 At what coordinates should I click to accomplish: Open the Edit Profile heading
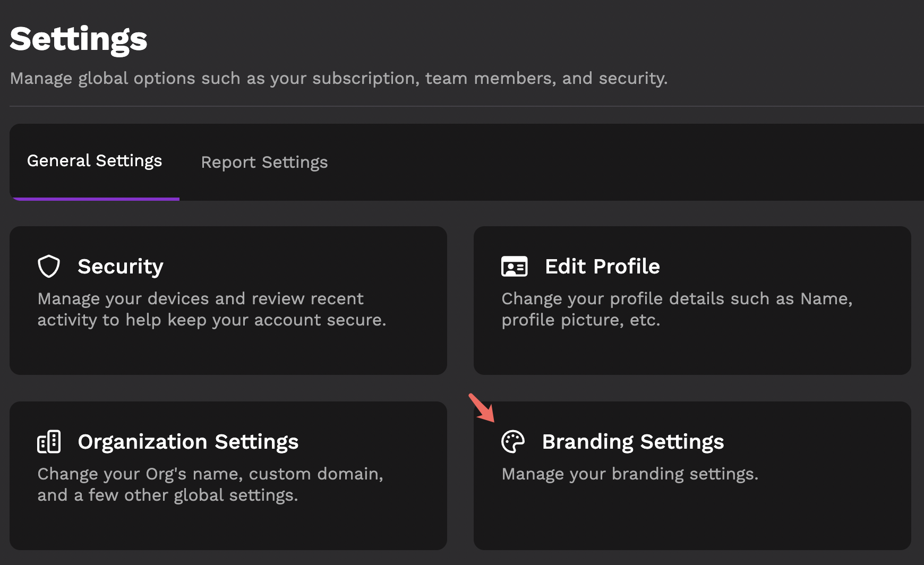click(x=602, y=266)
